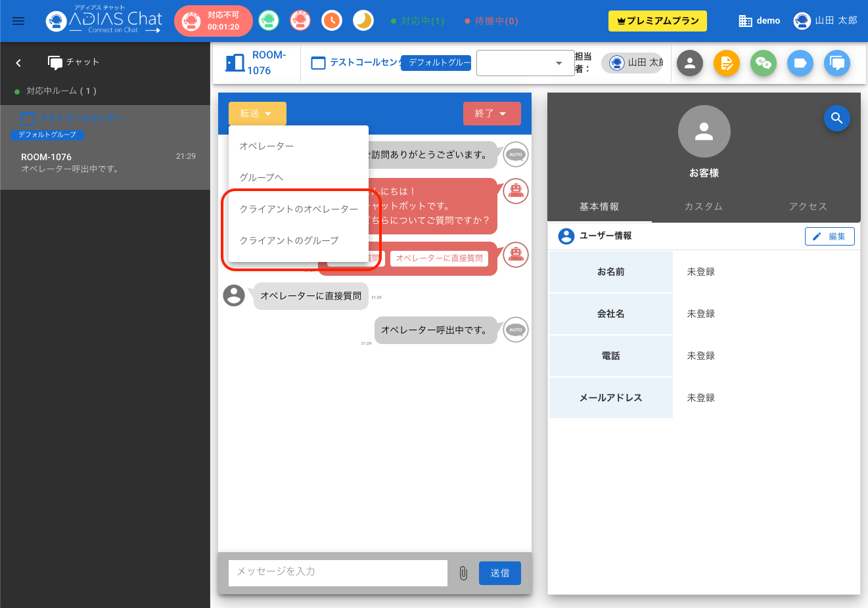Select クライアントのオペレーター menu item
Viewport: 868px width, 608px height.
click(299, 209)
